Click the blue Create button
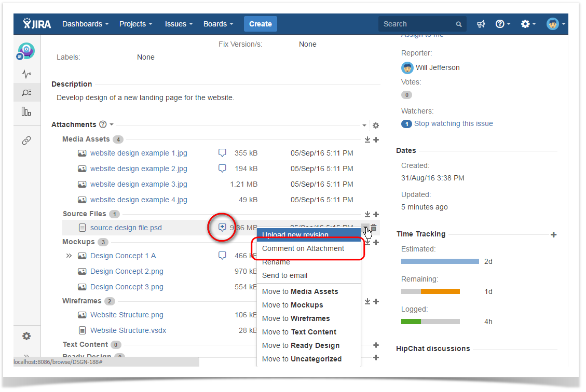This screenshot has height=392, width=586. click(x=261, y=24)
